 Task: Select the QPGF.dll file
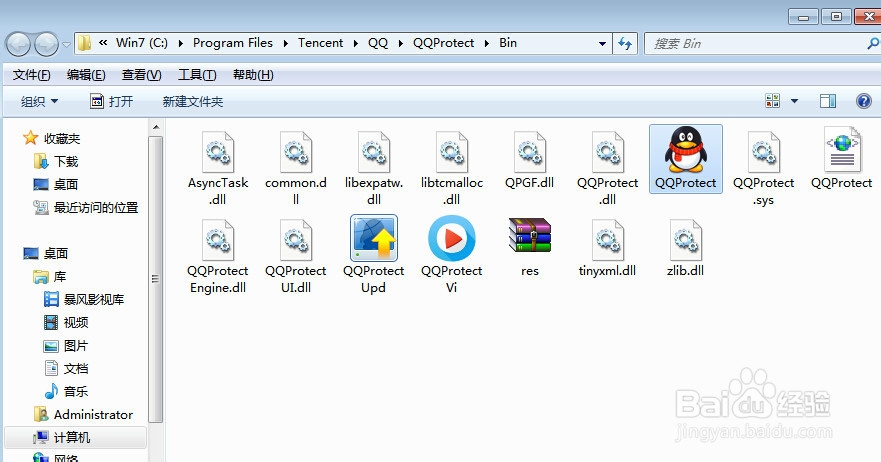529,160
